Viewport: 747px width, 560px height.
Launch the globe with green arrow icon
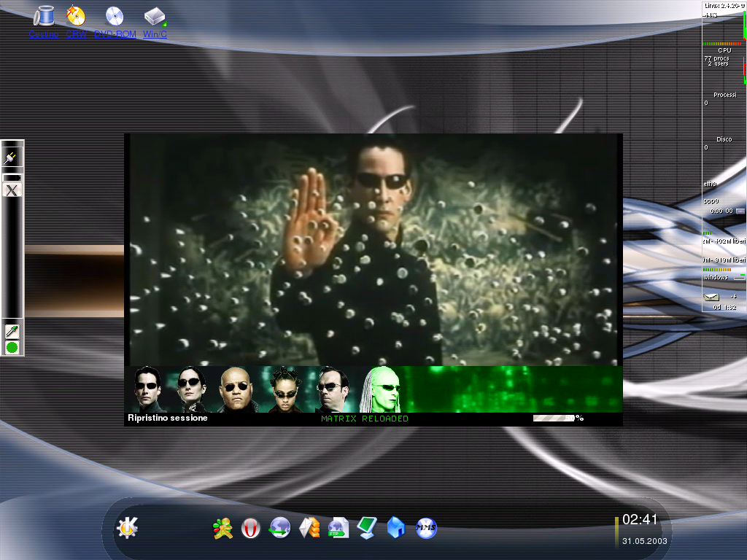pos(280,528)
